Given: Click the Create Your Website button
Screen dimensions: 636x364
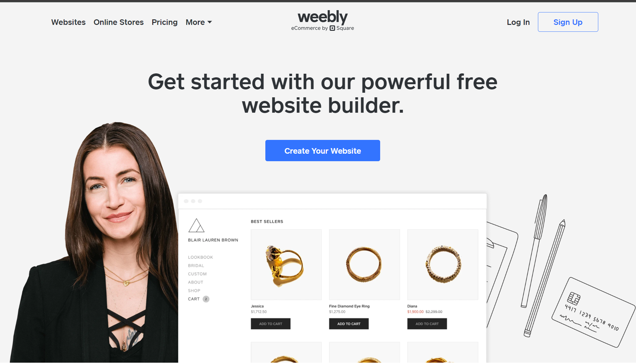Looking at the screenshot, I should pyautogui.click(x=322, y=151).
